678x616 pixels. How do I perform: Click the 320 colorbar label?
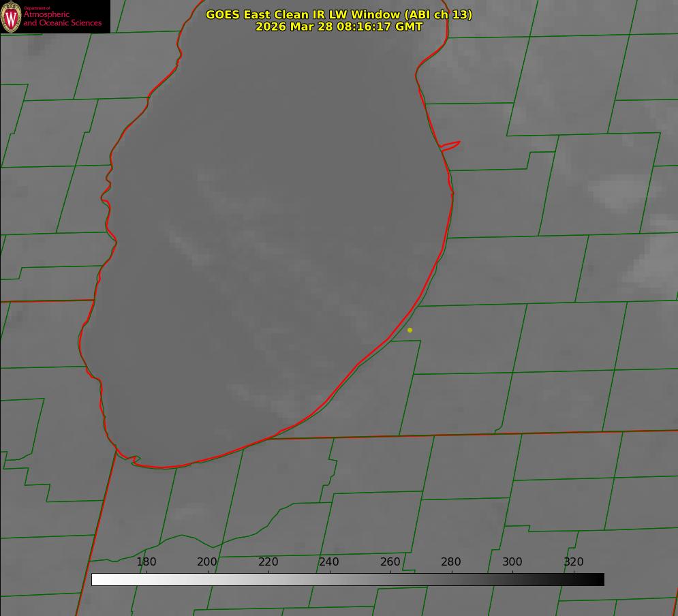(574, 561)
